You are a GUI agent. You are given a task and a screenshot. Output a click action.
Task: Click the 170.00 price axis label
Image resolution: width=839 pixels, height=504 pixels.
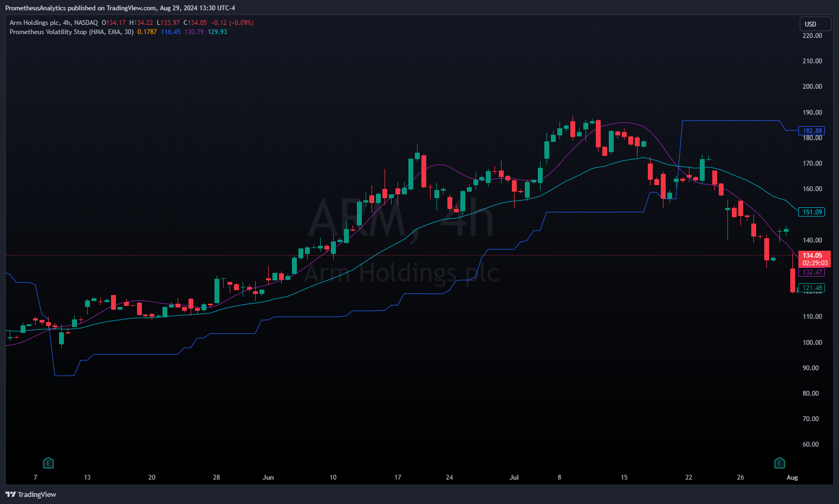click(812, 163)
